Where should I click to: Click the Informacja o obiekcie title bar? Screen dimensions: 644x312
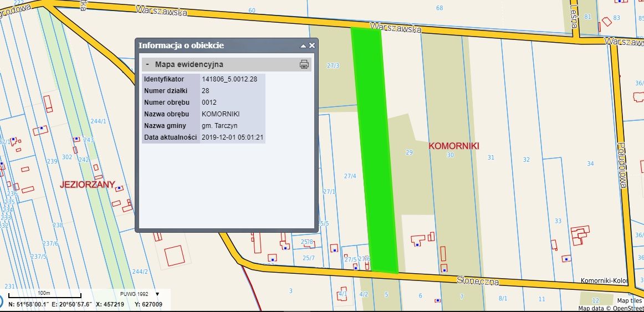(227, 45)
